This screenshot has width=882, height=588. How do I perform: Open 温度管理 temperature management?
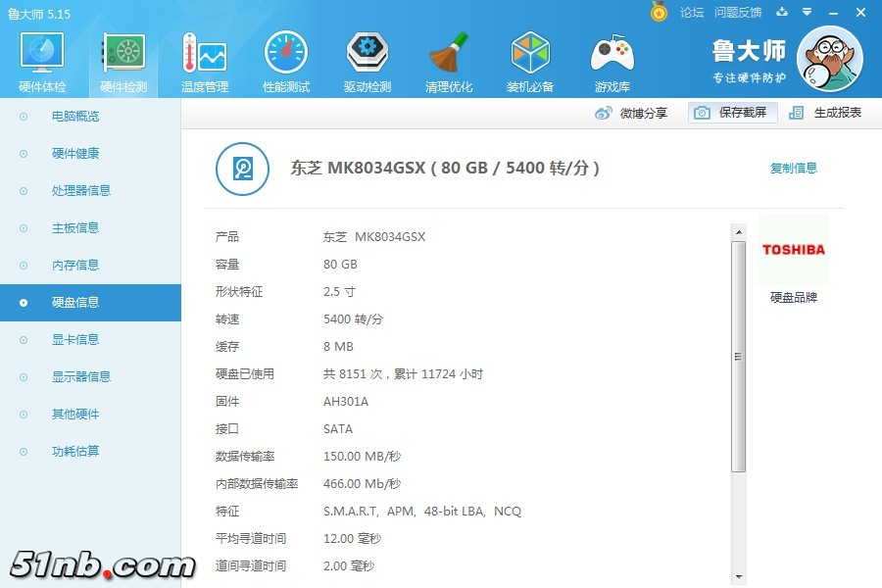pyautogui.click(x=205, y=63)
